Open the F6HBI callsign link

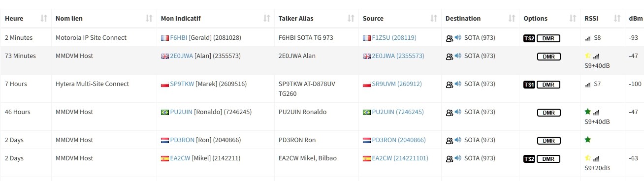(179, 38)
